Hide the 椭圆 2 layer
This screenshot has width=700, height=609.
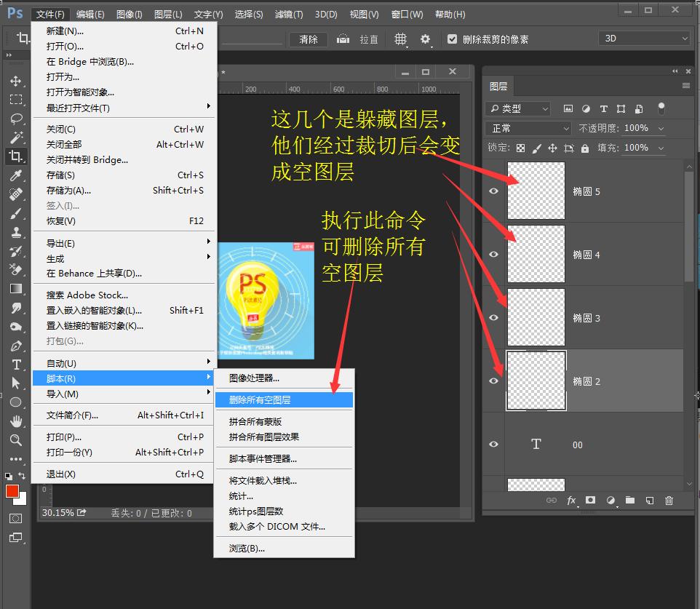(493, 381)
